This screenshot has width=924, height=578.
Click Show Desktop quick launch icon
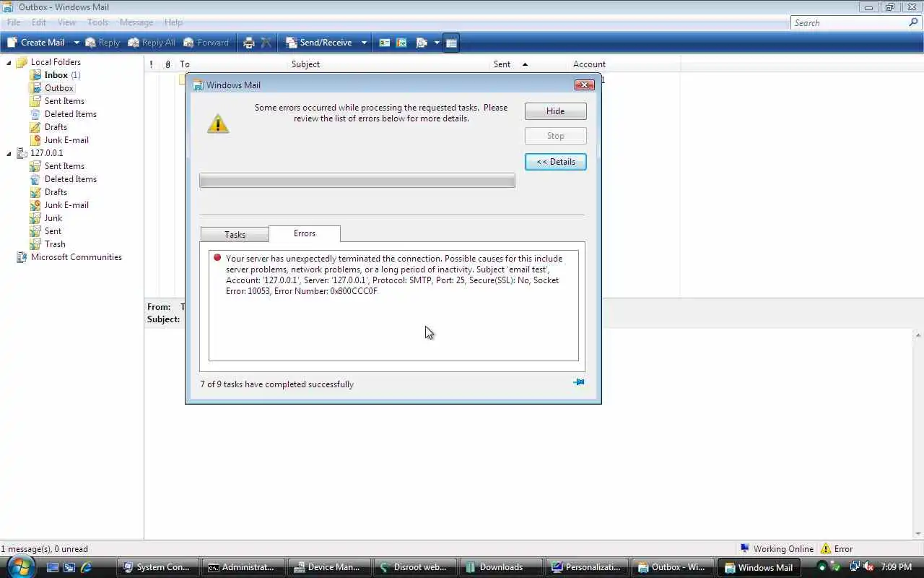53,567
